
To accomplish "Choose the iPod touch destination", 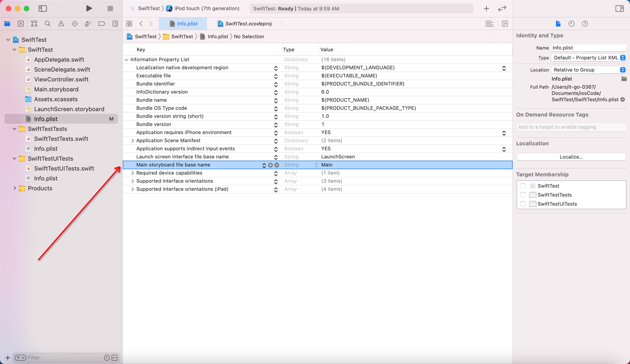I will pos(203,9).
